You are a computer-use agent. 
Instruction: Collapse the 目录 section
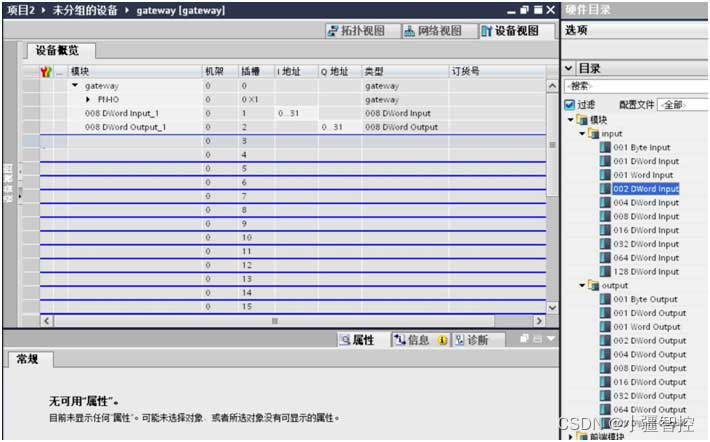tap(569, 68)
